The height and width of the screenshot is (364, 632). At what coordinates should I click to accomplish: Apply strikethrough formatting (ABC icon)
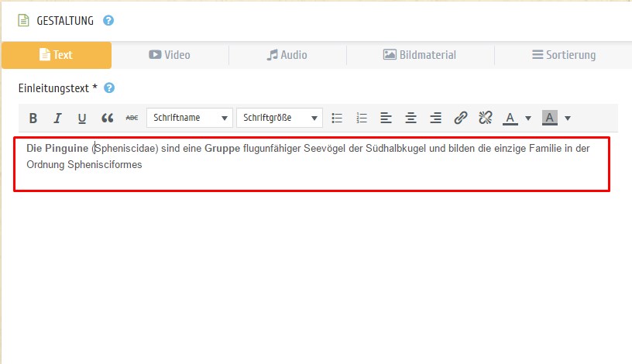[132, 118]
